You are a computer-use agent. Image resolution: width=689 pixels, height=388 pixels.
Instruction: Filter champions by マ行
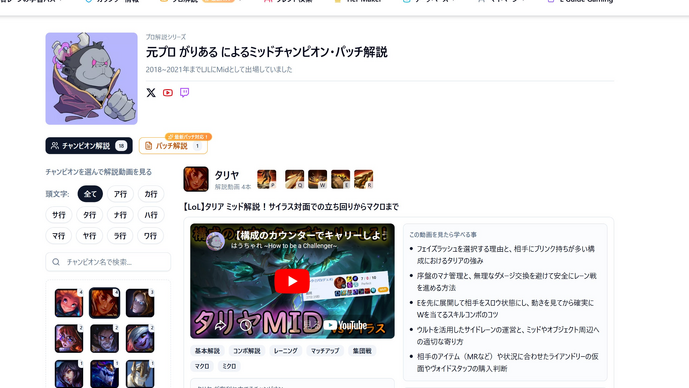click(x=58, y=236)
